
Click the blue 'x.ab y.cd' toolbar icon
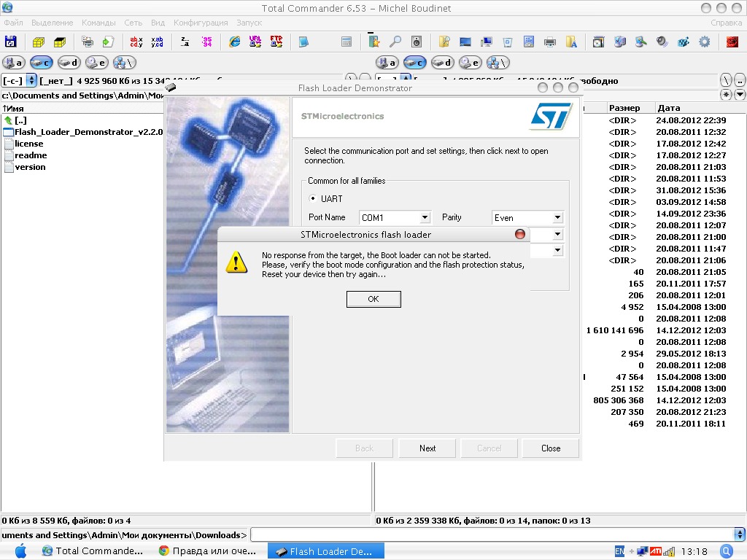(x=157, y=42)
